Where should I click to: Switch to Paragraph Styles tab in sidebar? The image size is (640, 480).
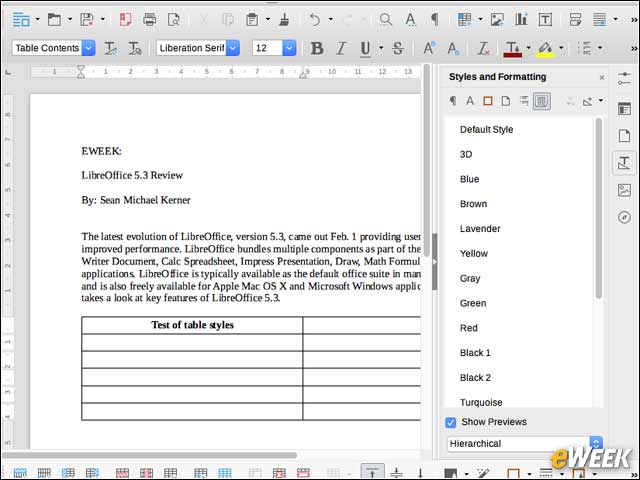[x=453, y=101]
